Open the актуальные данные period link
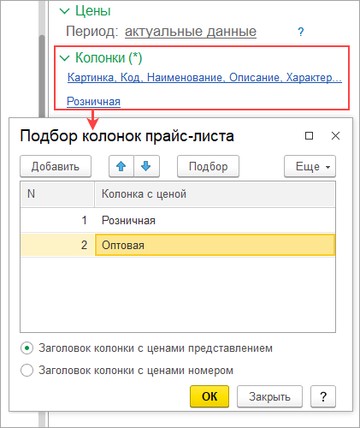 [x=191, y=32]
